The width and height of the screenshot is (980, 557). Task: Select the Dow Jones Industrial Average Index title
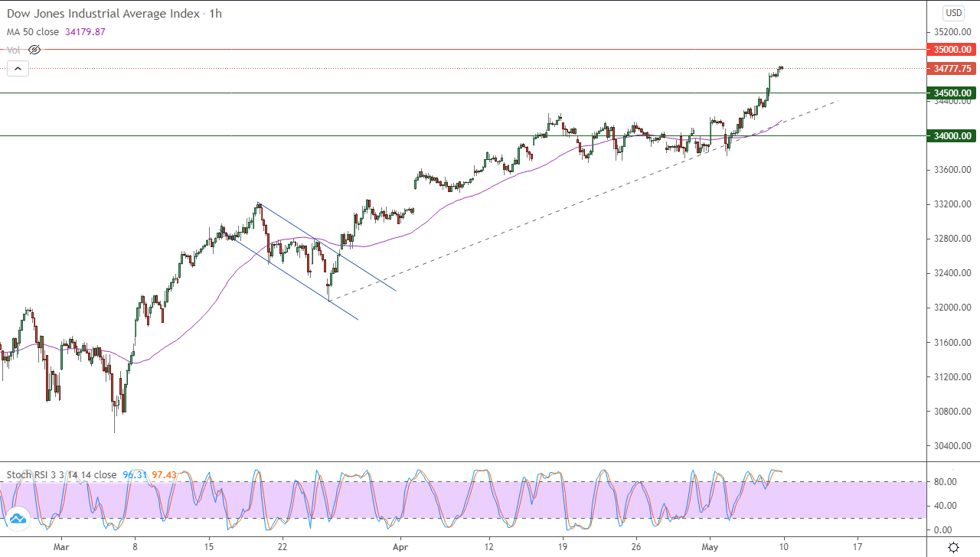pyautogui.click(x=103, y=14)
